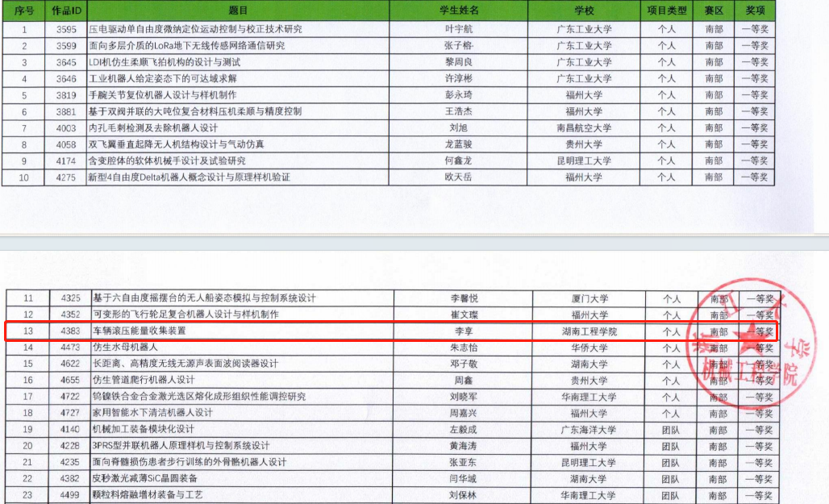This screenshot has height=504, width=829.
Task: Click the school cell 湖南工程学院
Action: tap(589, 331)
